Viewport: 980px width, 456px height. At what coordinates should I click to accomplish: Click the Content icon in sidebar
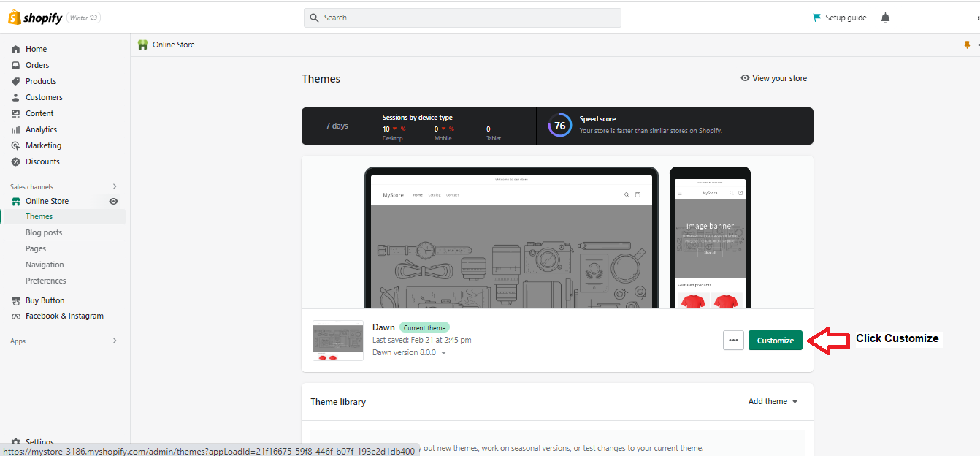[x=16, y=113]
